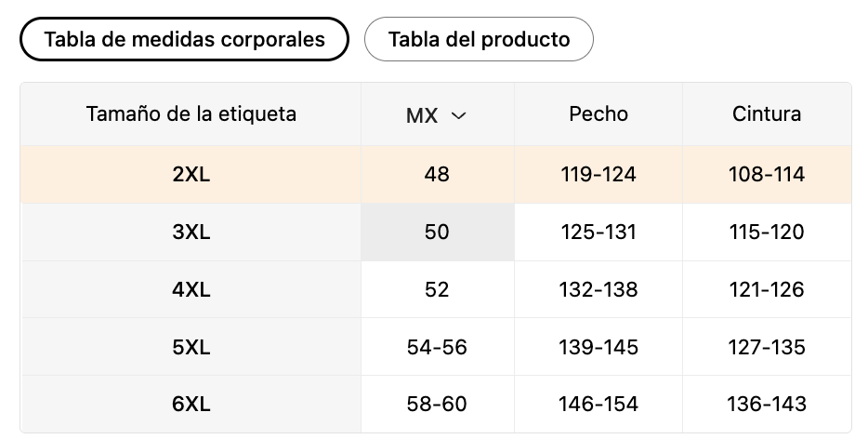Open the MX size system selector
Image resolution: width=868 pixels, height=439 pixels.
tap(438, 115)
